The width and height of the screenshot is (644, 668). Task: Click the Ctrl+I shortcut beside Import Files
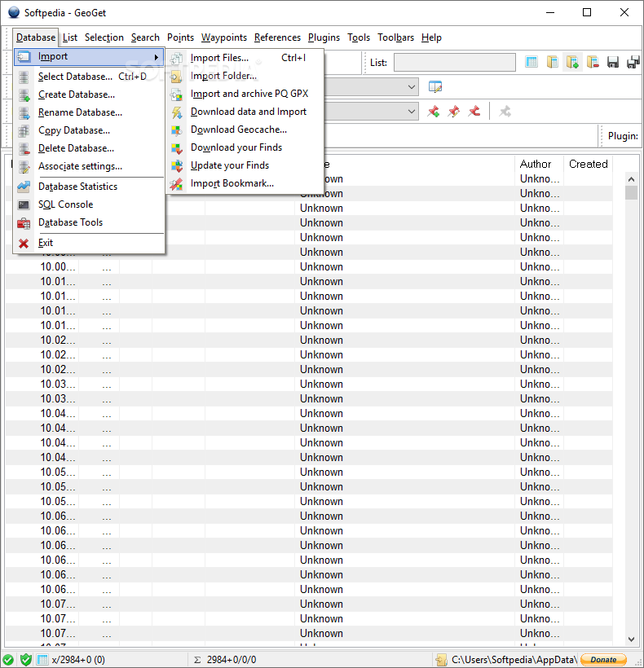(293, 58)
